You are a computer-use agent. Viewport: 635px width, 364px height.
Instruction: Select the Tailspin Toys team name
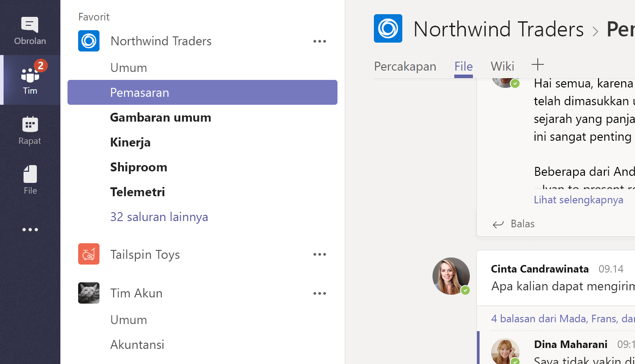click(x=145, y=254)
